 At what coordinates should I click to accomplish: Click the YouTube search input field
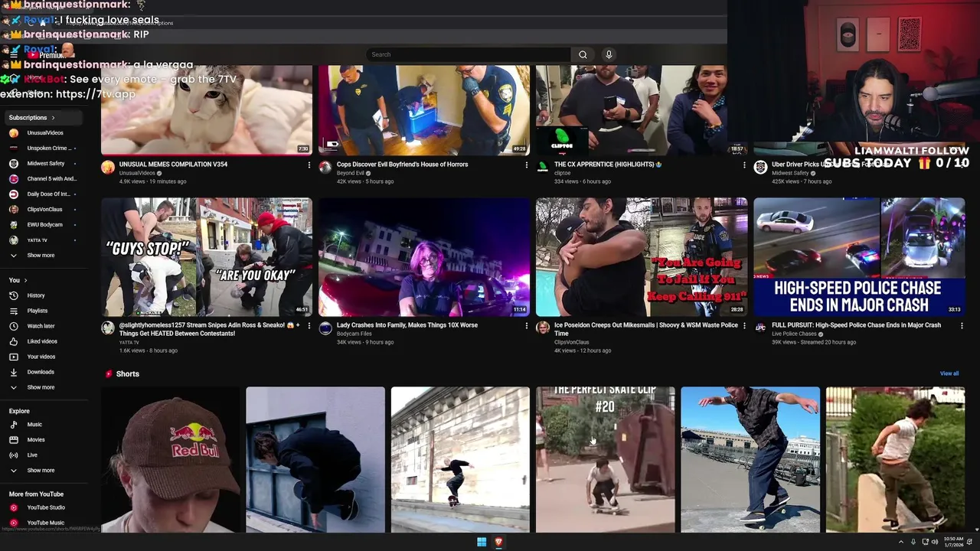[x=469, y=54]
